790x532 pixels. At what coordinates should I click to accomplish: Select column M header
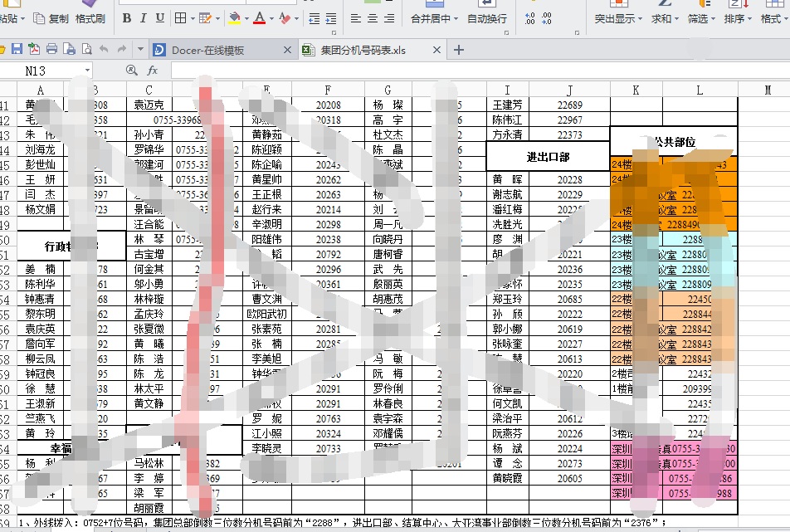tap(768, 90)
